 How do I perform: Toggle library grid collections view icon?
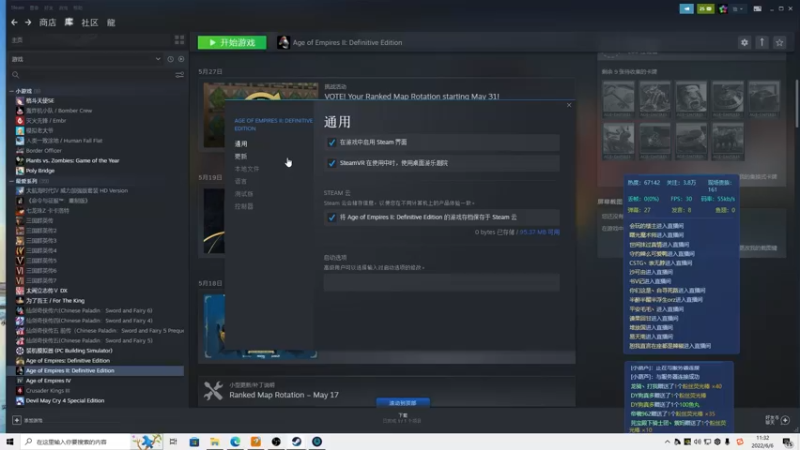click(x=179, y=40)
